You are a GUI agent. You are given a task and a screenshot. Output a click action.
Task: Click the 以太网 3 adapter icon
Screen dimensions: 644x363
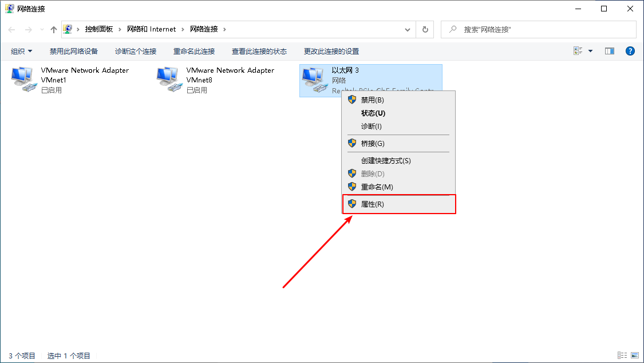tap(314, 80)
